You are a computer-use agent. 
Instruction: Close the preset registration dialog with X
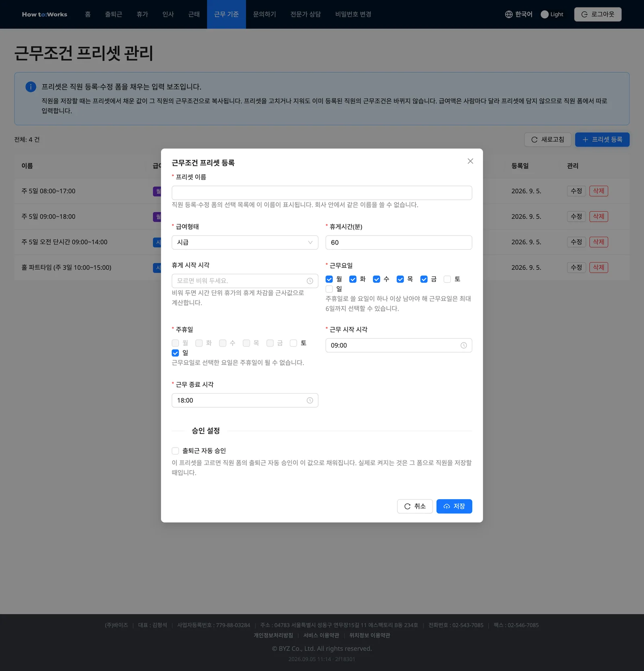click(x=470, y=161)
